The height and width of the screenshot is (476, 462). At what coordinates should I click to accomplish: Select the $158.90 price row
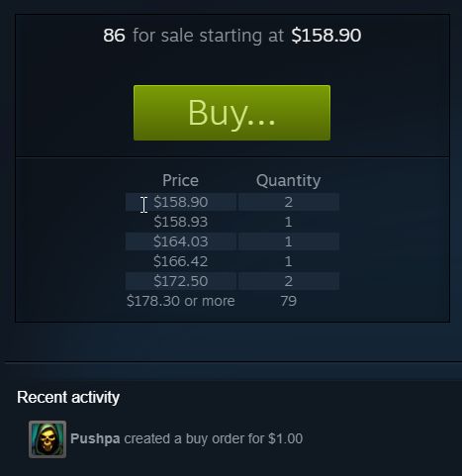(231, 202)
